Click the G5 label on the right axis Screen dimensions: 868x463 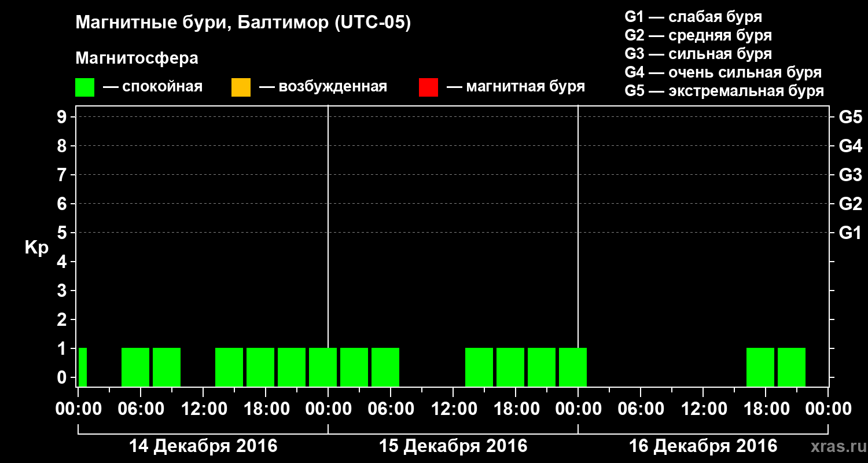click(850, 117)
